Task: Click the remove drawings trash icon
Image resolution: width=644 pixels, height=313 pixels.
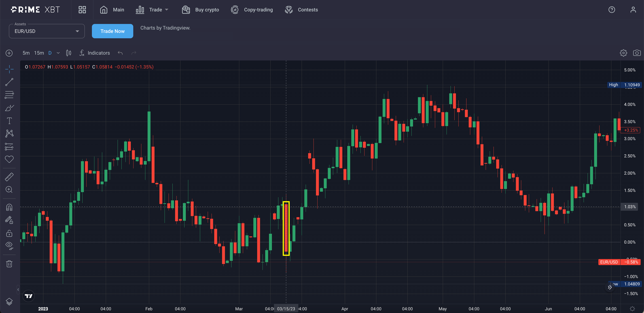Action: click(9, 264)
